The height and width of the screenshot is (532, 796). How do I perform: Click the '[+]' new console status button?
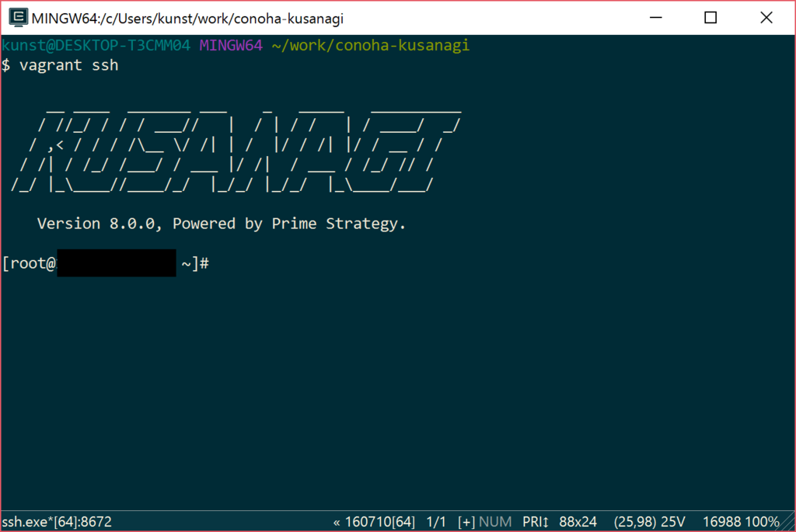466,522
